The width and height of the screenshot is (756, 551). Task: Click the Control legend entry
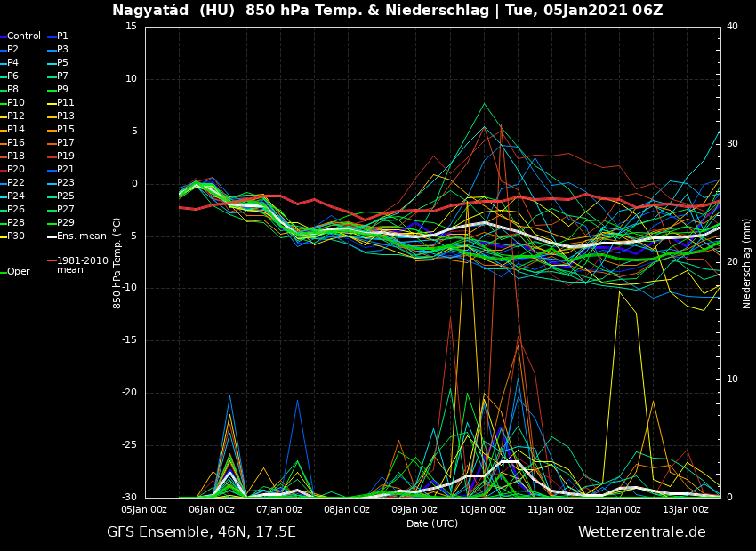(x=24, y=36)
